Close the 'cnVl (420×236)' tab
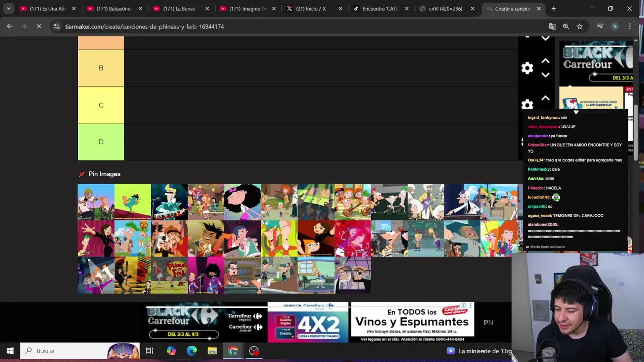 point(472,9)
